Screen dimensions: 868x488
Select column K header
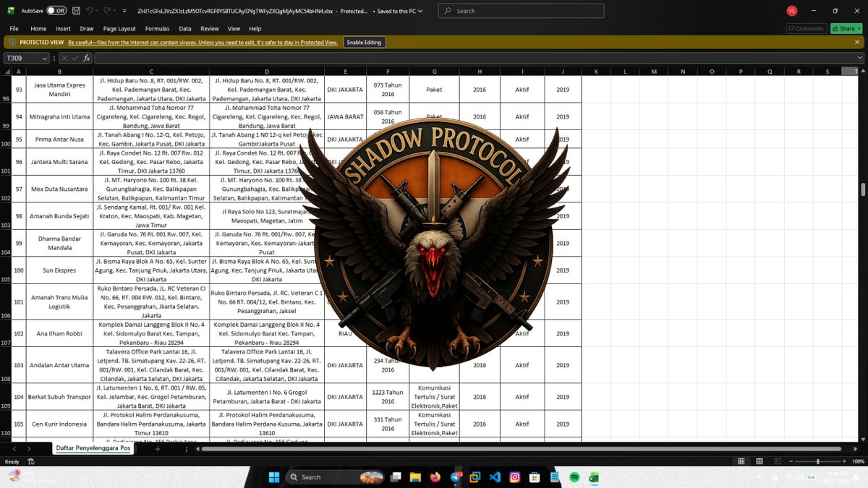[x=595, y=72]
